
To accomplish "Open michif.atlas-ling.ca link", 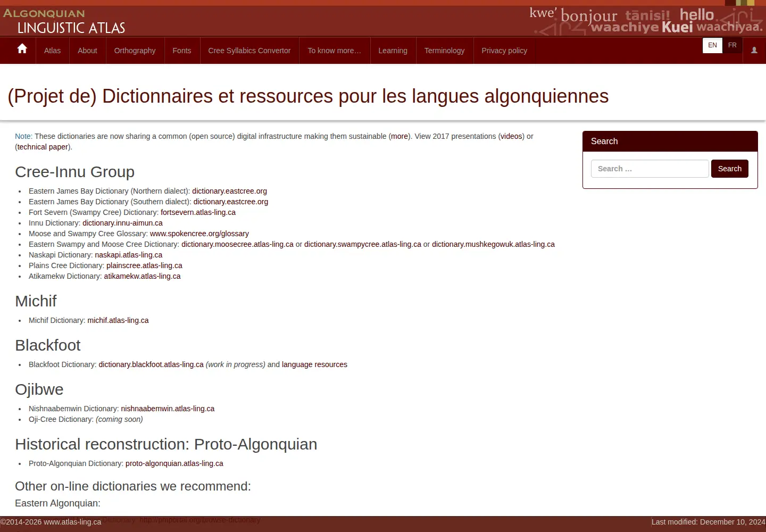I will tap(118, 320).
